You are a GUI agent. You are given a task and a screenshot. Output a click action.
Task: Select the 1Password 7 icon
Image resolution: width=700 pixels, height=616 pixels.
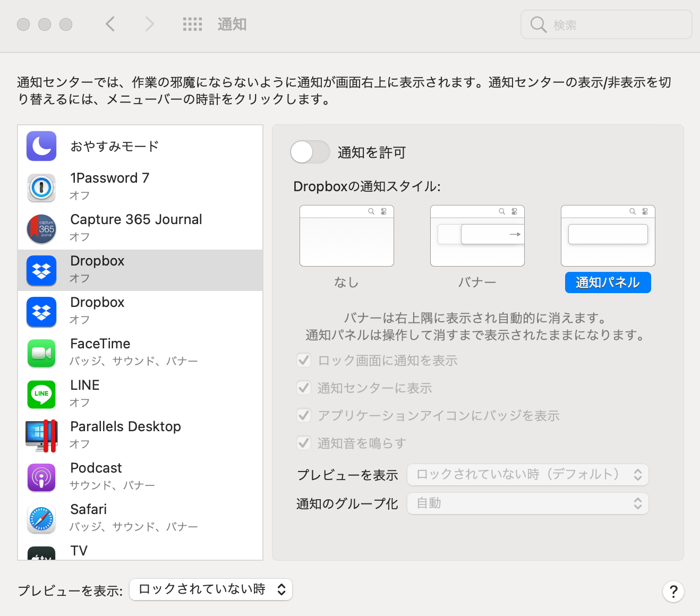click(x=41, y=188)
